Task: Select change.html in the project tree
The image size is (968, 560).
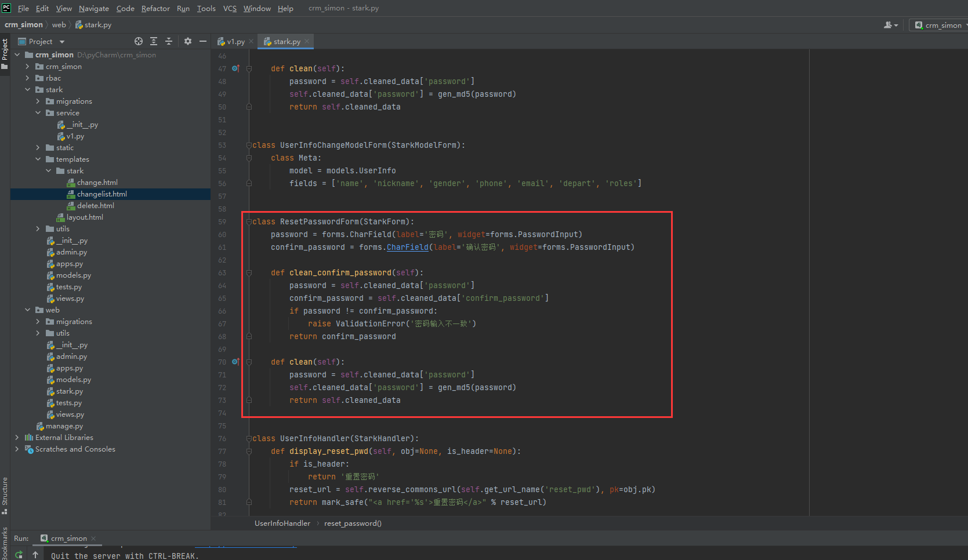Action: pyautogui.click(x=97, y=183)
